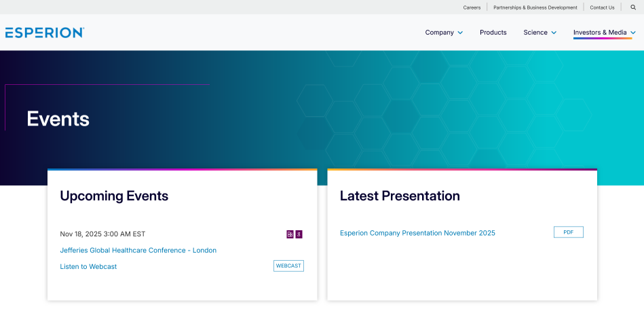Click the Listen to Webcast link

pos(88,267)
